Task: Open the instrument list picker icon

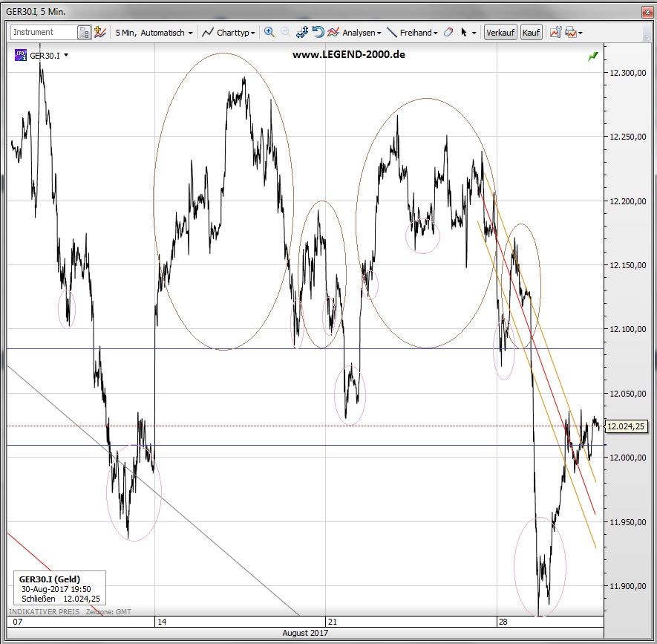Action: pyautogui.click(x=84, y=32)
